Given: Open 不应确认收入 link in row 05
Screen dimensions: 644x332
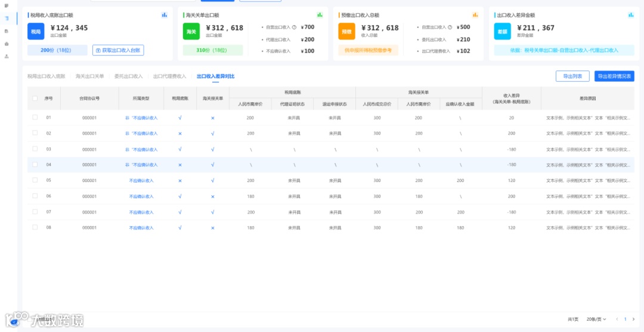Looking at the screenshot, I should click(x=141, y=180).
